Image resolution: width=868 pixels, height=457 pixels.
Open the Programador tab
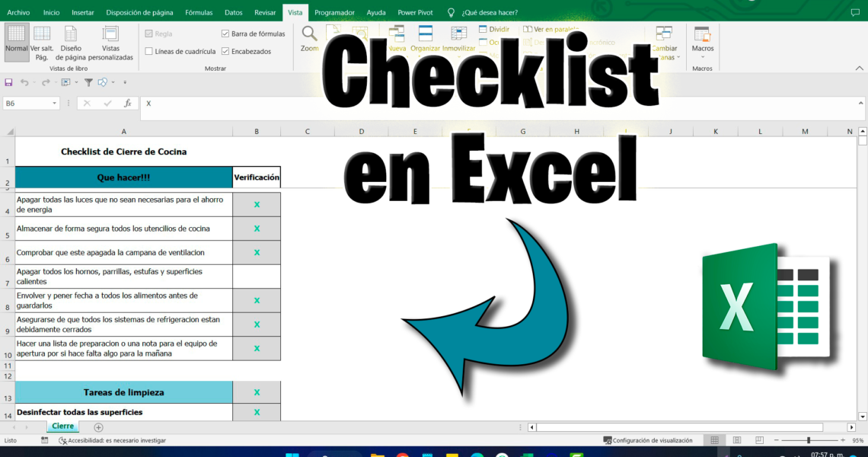[334, 12]
